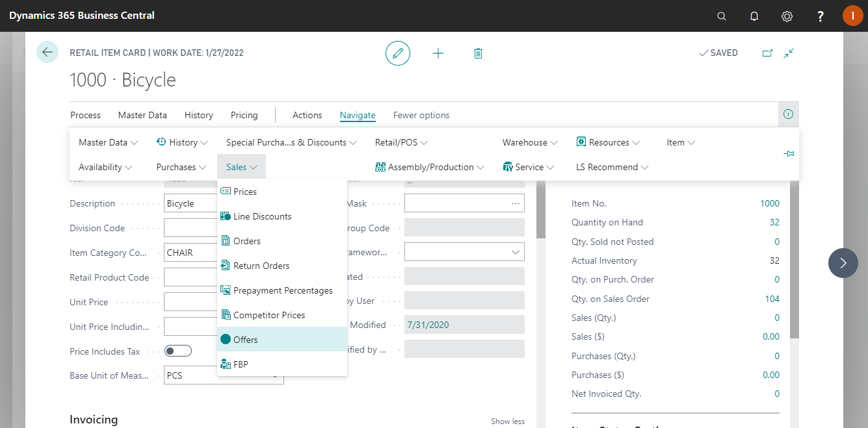The image size is (868, 428).
Task: Open the notifications bell
Action: coord(754,16)
